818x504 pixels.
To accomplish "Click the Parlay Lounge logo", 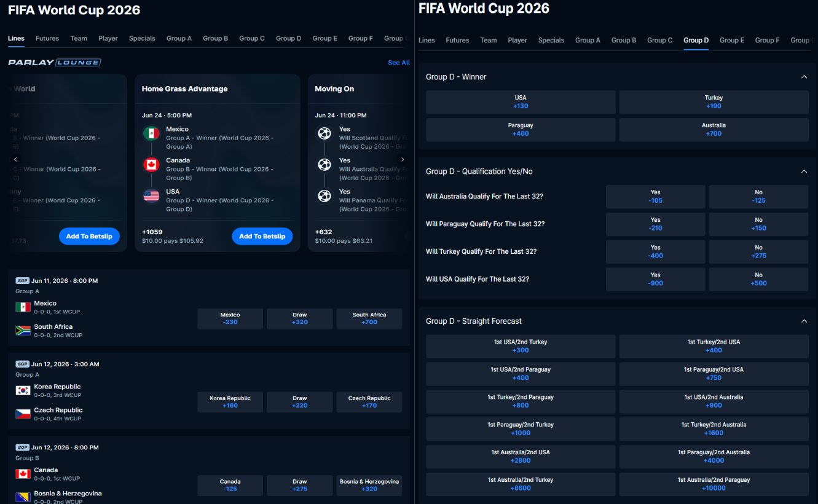I will 54,63.
